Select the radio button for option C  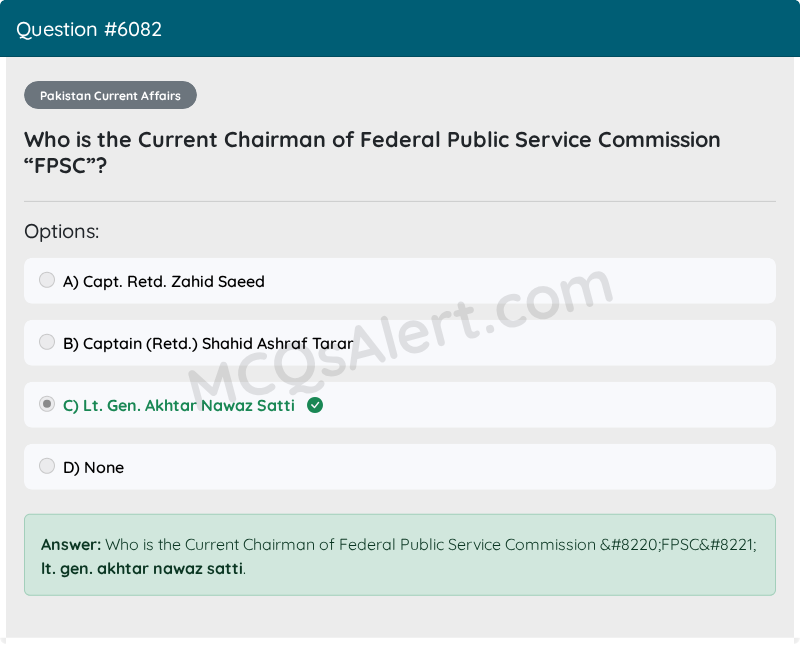[47, 404]
